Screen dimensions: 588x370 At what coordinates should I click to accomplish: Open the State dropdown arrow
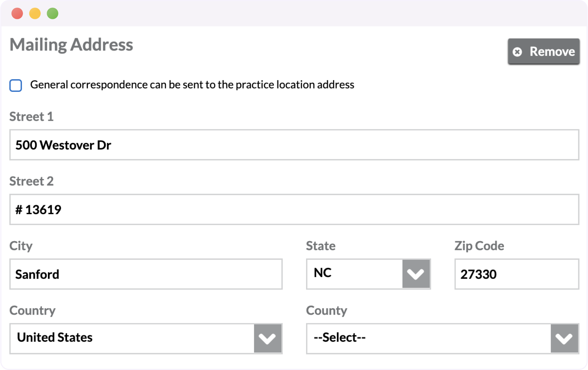click(416, 274)
